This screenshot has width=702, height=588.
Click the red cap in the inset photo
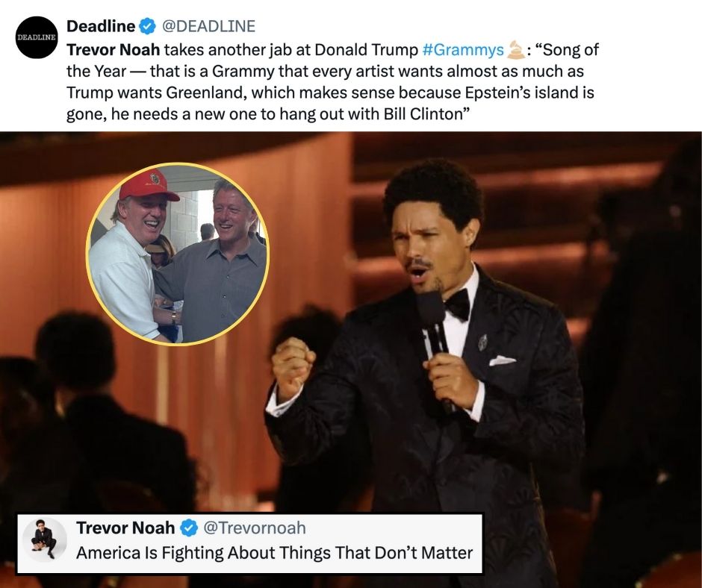point(148,185)
